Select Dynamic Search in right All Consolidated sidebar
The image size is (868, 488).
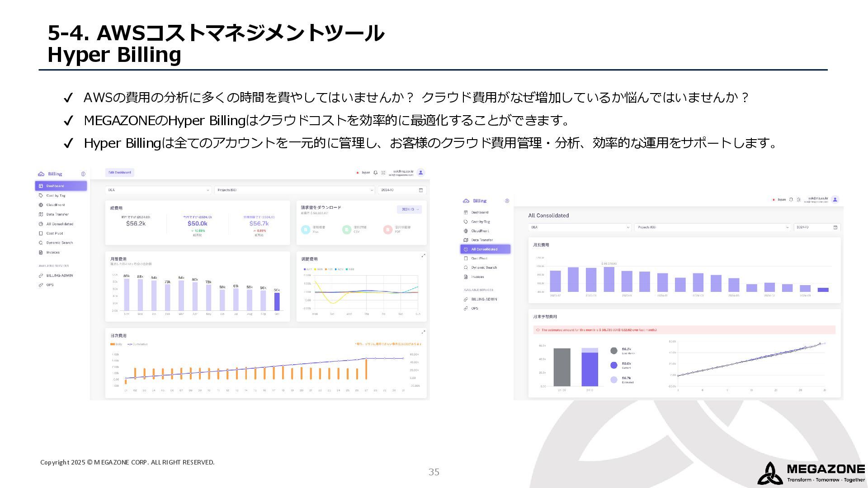coord(484,267)
